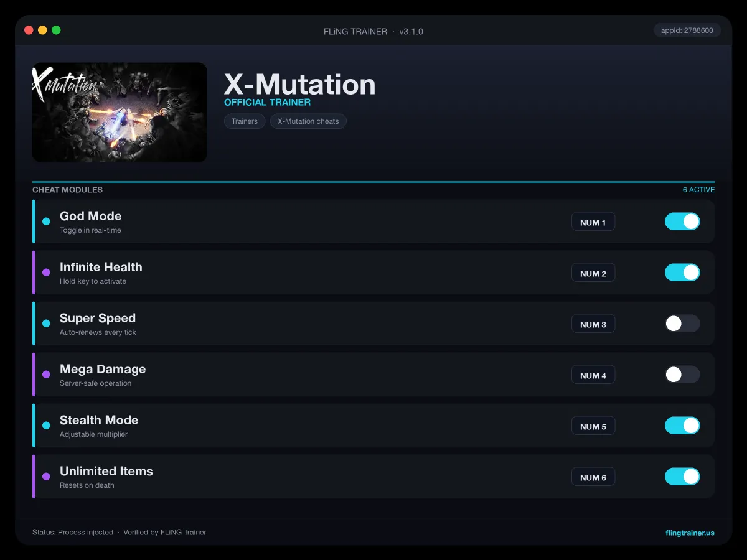This screenshot has height=560, width=747.
Task: Click the cyan dot beside Super Speed
Action: (x=46, y=324)
